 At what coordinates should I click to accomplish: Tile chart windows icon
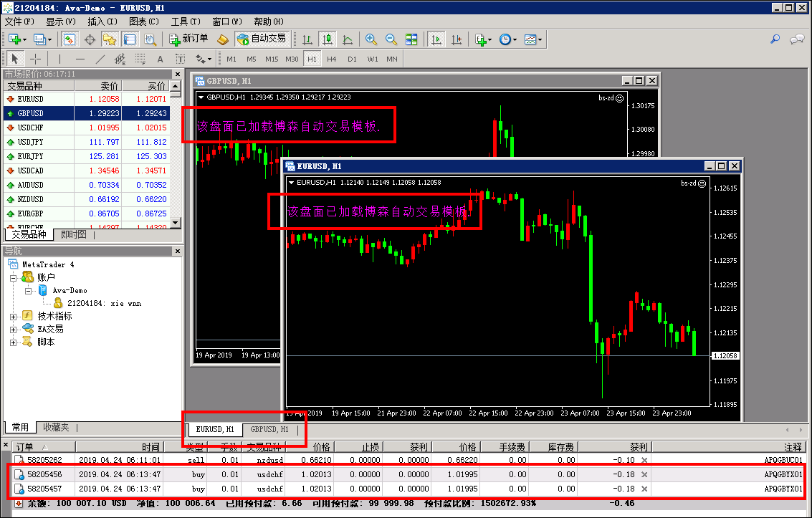[411, 39]
